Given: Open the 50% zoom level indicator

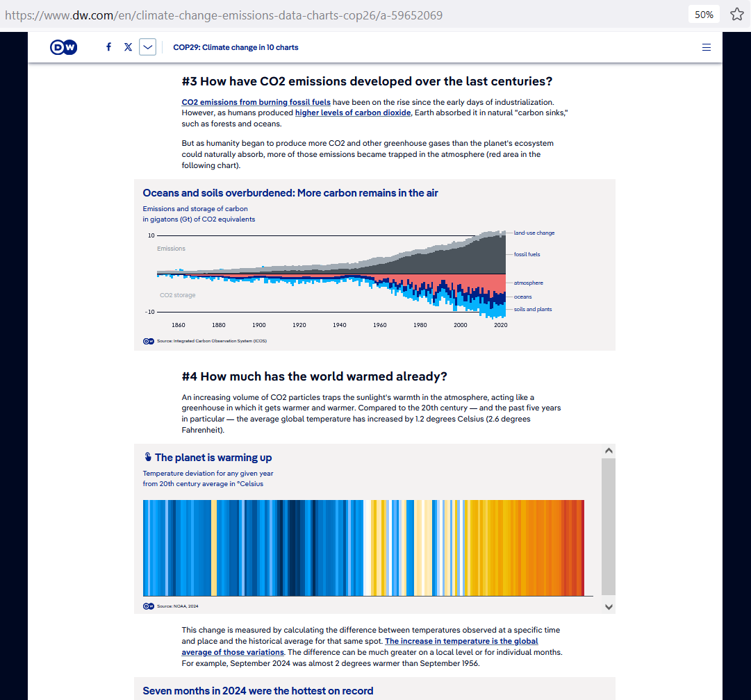Looking at the screenshot, I should click(x=704, y=15).
